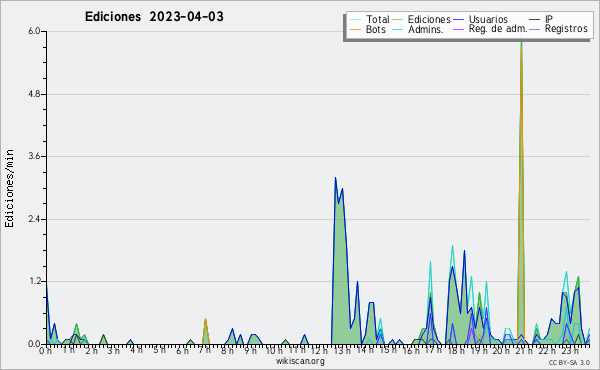This screenshot has width=600, height=370.
Task: Click the 'Ediciones/min' y-axis label
Action: (x=9, y=188)
